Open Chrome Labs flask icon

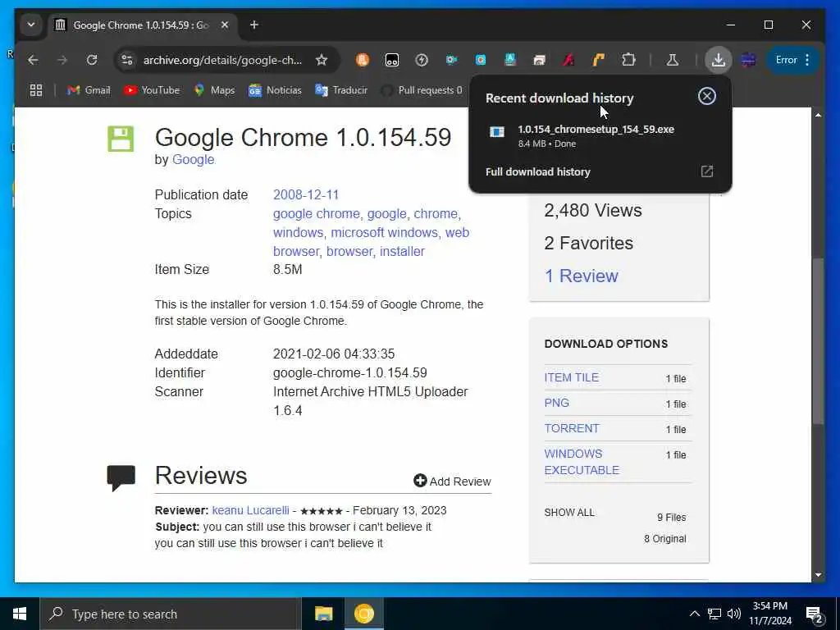pyautogui.click(x=673, y=60)
